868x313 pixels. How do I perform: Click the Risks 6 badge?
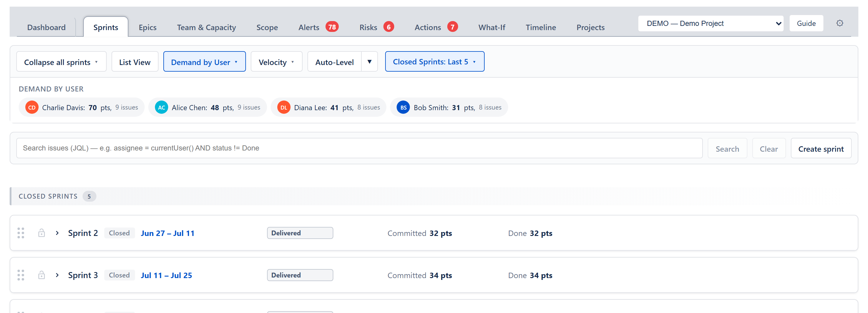388,26
